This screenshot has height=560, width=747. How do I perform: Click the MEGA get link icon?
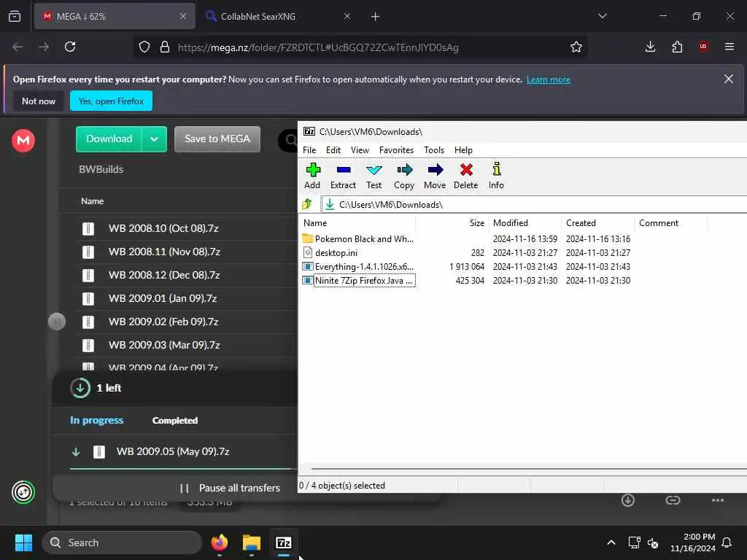click(673, 500)
